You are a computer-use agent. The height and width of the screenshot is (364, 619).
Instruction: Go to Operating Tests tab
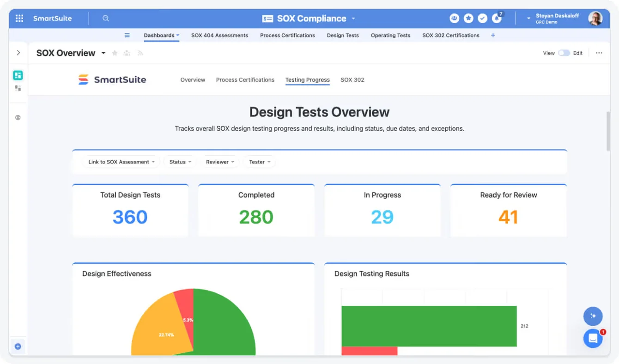(390, 35)
